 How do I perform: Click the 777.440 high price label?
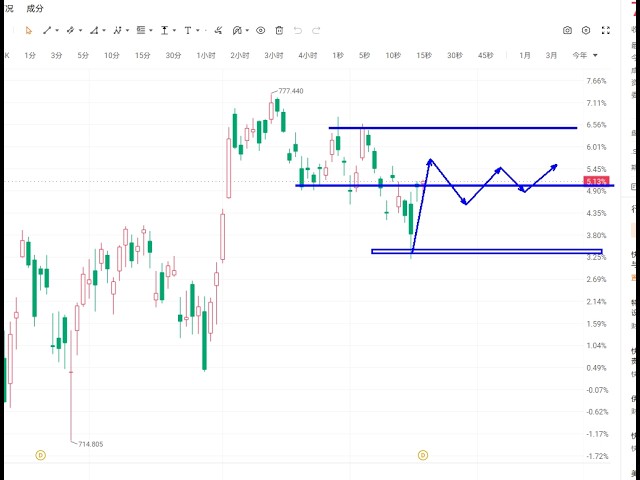(291, 91)
